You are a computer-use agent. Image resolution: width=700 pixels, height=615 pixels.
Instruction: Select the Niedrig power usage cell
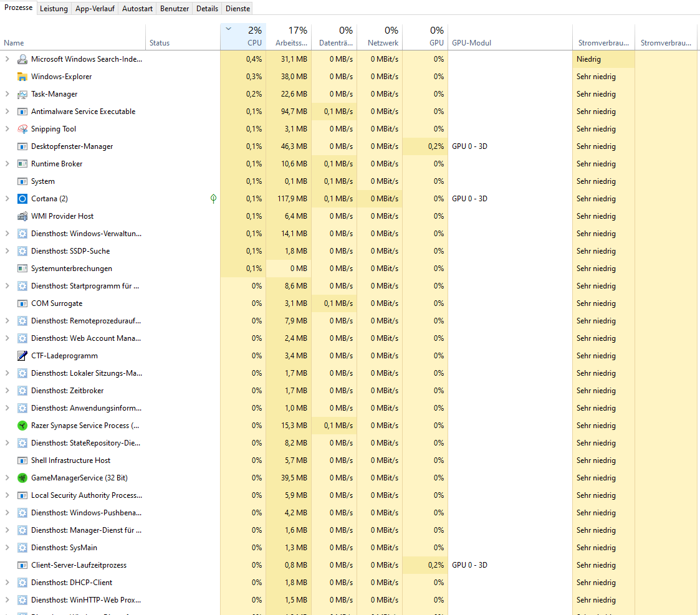603,59
